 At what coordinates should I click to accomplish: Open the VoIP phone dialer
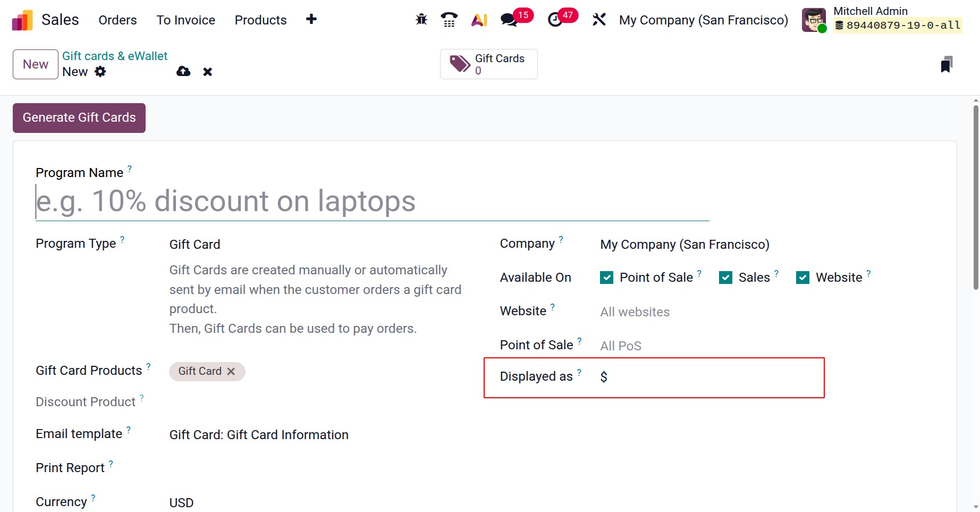click(449, 20)
